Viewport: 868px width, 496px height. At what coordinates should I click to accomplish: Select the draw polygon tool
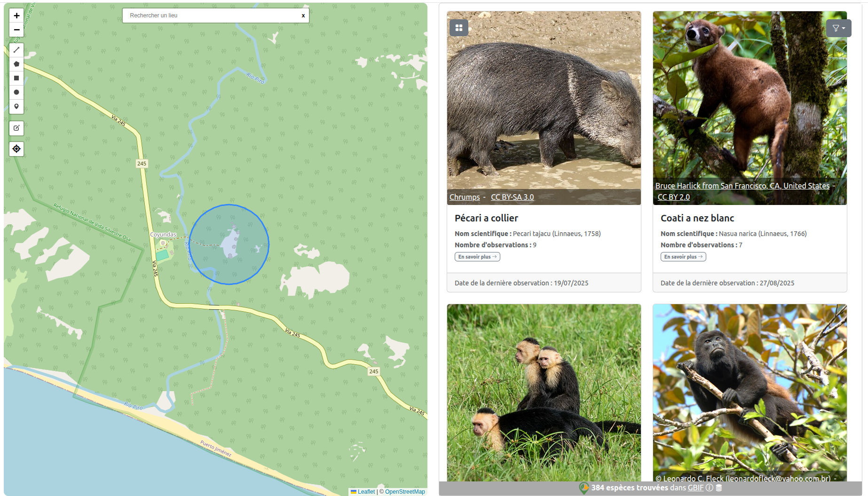16,64
